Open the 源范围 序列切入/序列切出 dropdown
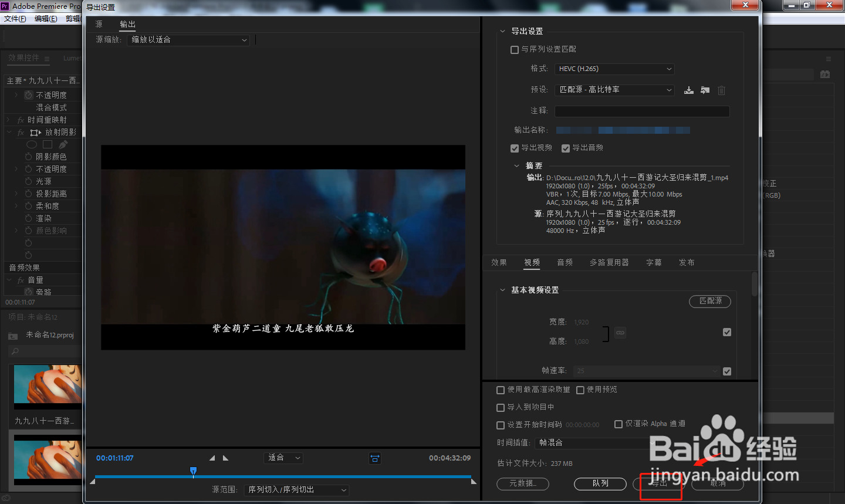845x504 pixels. click(x=297, y=490)
